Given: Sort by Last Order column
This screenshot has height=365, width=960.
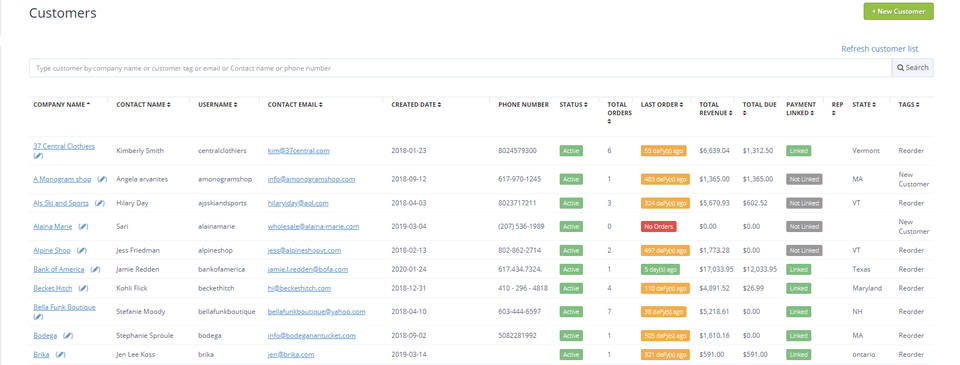Looking at the screenshot, I should click(662, 105).
